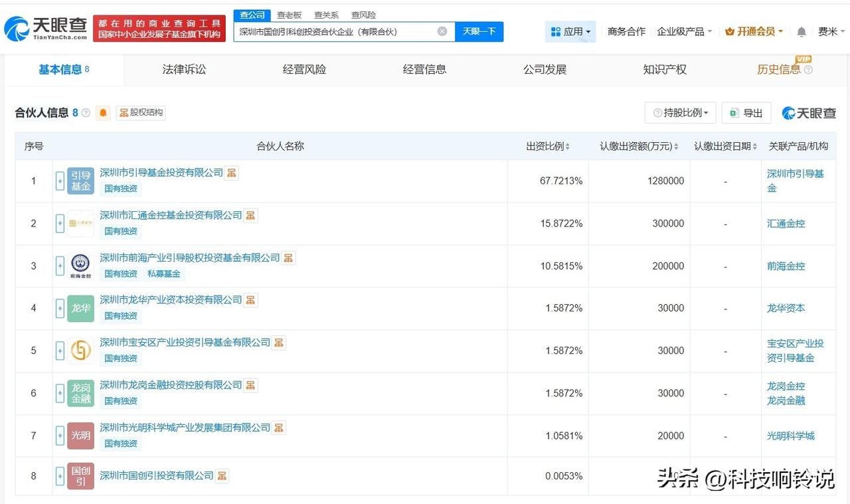This screenshot has height=504, width=850.
Task: Switch to 历史信息 VIP tab
Action: (x=784, y=68)
